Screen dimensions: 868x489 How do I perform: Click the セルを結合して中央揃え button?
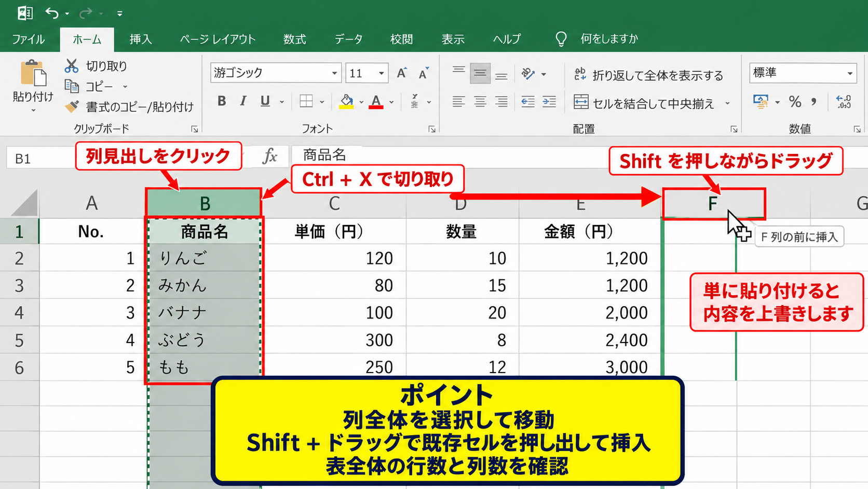coord(644,103)
